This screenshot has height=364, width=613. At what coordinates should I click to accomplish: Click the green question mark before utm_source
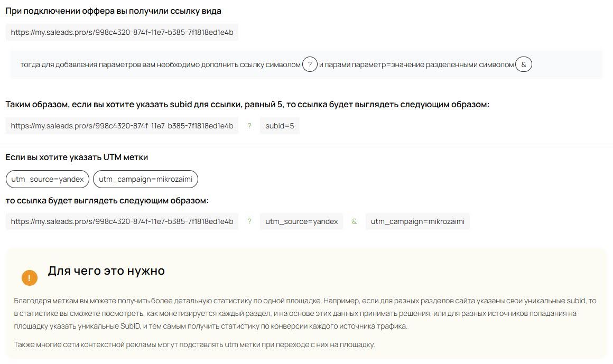(249, 221)
